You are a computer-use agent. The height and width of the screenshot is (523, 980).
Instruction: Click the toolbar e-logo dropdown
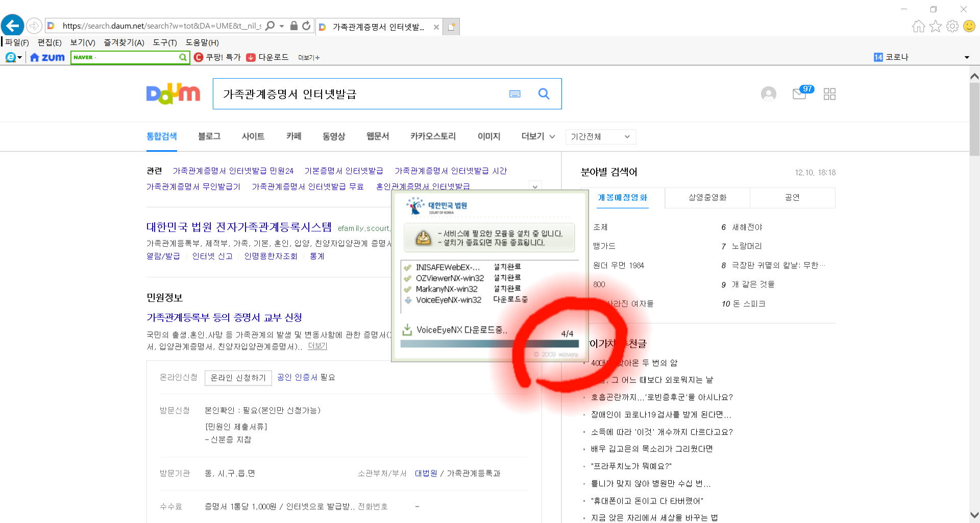[14, 57]
